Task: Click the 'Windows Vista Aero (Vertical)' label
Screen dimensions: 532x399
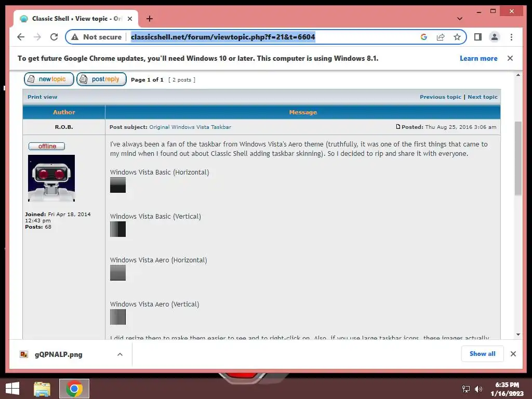Action: pyautogui.click(x=154, y=304)
